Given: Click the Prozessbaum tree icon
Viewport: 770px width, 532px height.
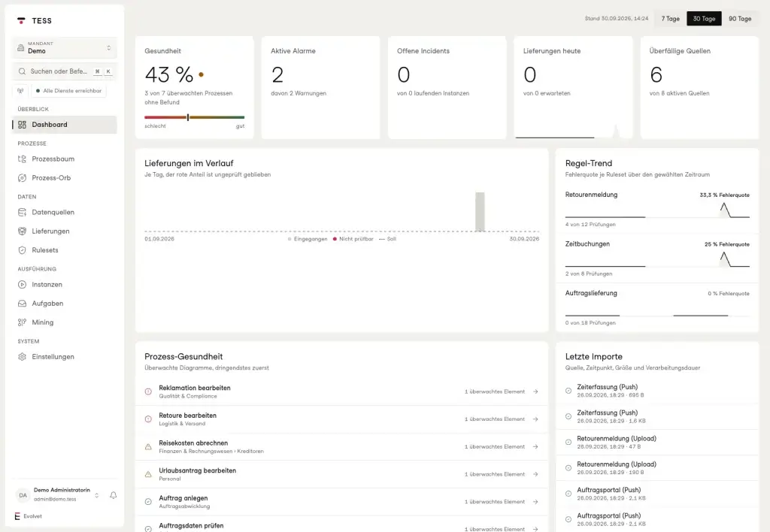Looking at the screenshot, I should (22, 159).
